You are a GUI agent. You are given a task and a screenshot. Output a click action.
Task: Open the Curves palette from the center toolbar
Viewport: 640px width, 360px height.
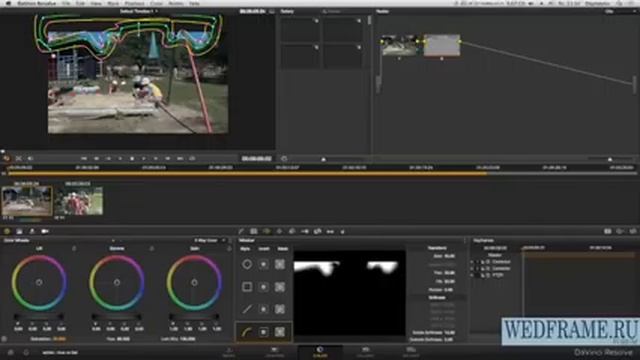[241, 231]
